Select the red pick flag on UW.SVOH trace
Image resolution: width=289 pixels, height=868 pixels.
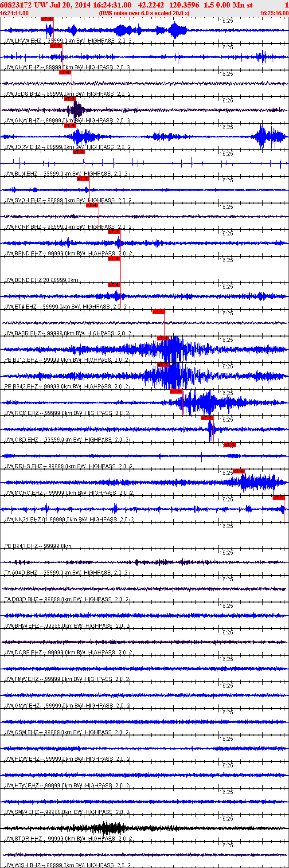tap(83, 179)
